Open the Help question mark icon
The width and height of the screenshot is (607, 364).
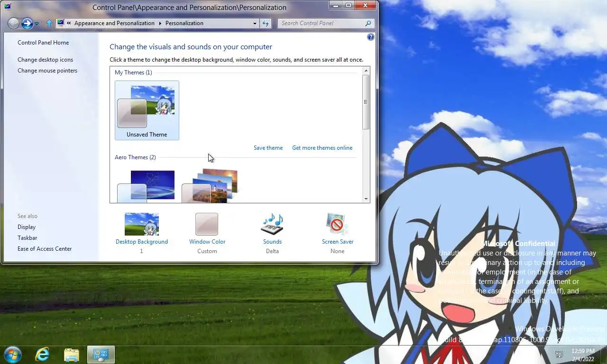[x=371, y=37]
